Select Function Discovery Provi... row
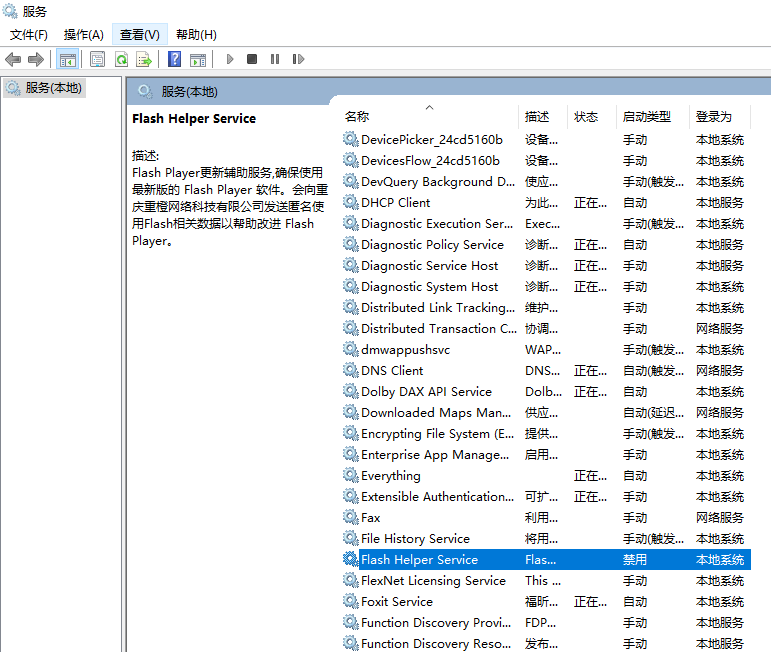 (x=546, y=622)
